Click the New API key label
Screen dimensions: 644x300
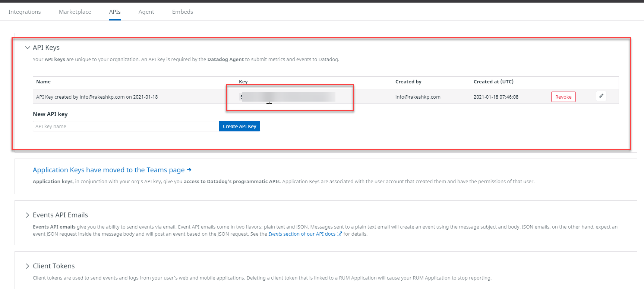[x=50, y=114]
